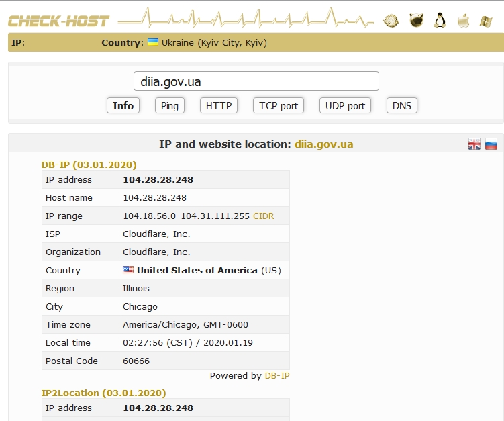The height and width of the screenshot is (421, 504).
Task: Click the host input field with diia.gov.ua
Action: pos(256,81)
